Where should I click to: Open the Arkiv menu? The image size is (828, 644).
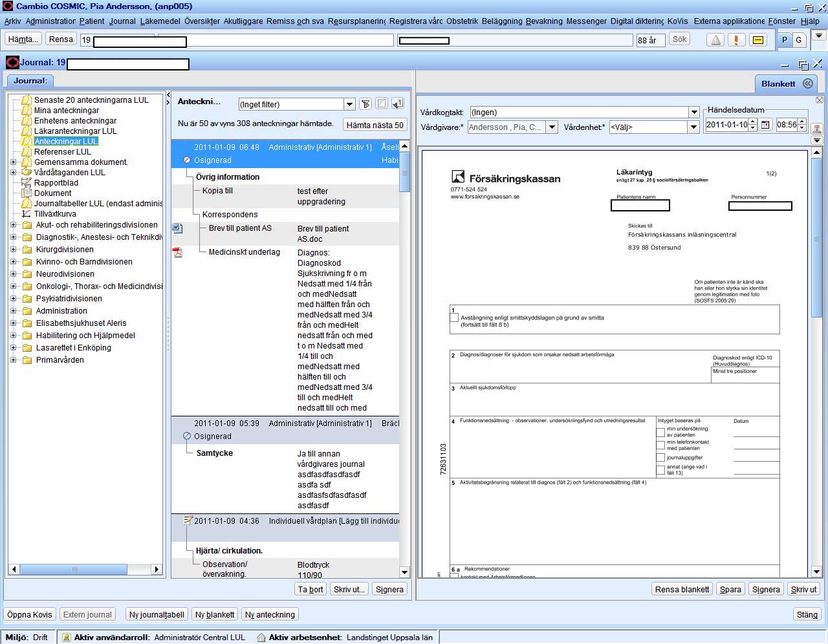(x=12, y=21)
